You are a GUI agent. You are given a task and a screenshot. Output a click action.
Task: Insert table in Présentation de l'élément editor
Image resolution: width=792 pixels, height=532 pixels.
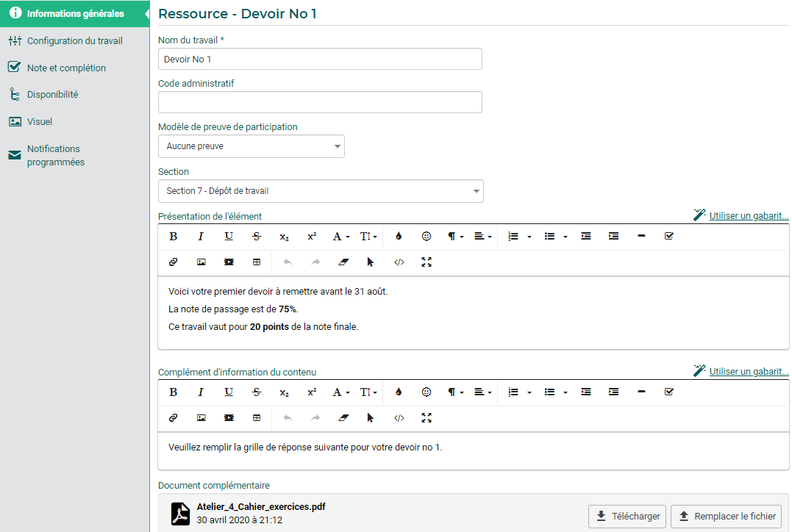pos(257,262)
